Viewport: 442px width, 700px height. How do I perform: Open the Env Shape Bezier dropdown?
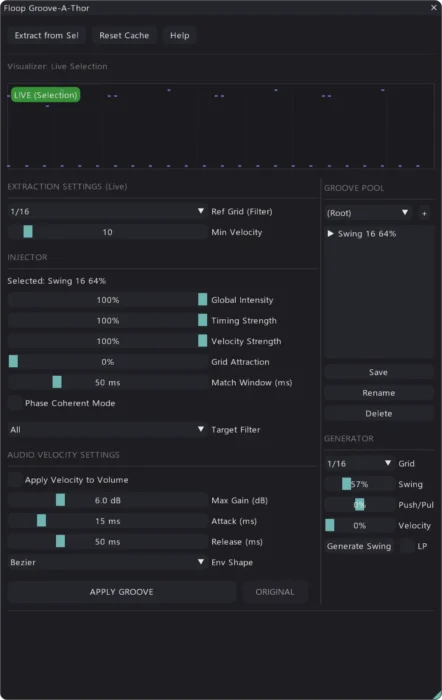coord(107,562)
